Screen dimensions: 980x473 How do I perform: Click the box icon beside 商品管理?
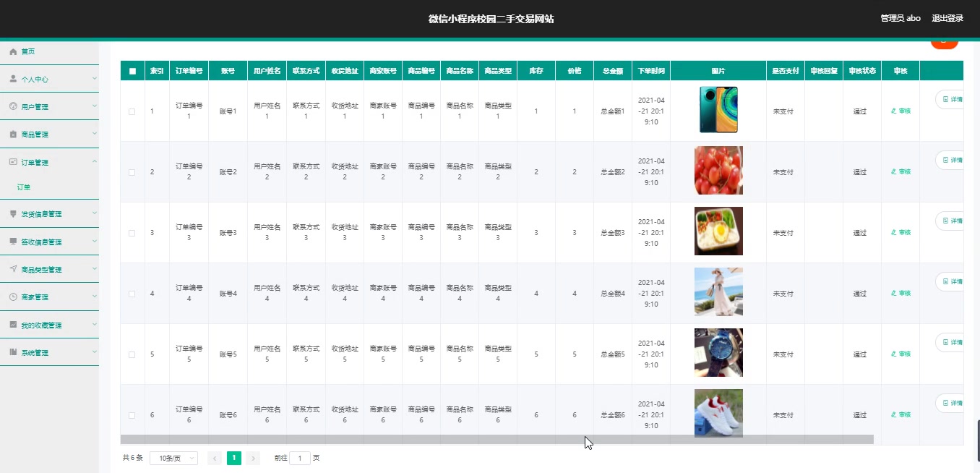(x=12, y=134)
